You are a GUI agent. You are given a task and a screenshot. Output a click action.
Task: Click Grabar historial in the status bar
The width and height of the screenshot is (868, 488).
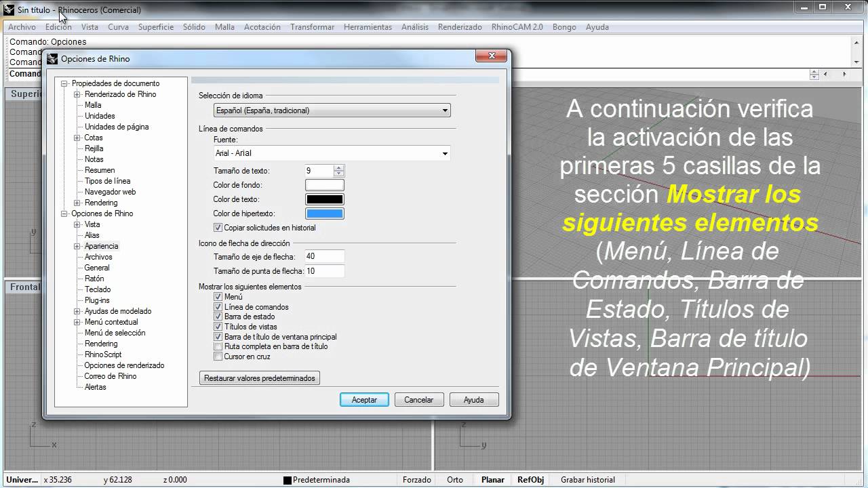click(588, 480)
